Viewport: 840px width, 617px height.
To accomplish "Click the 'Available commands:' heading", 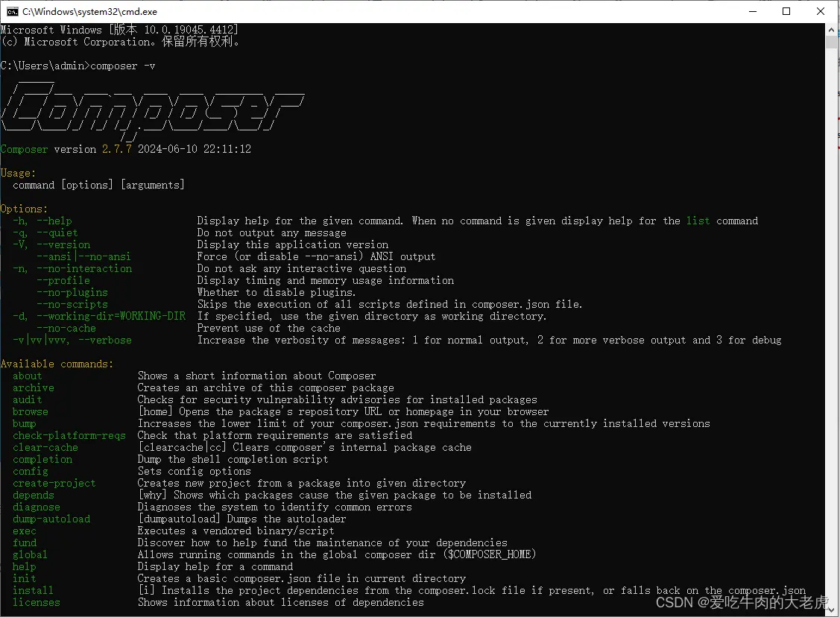I will (57, 364).
